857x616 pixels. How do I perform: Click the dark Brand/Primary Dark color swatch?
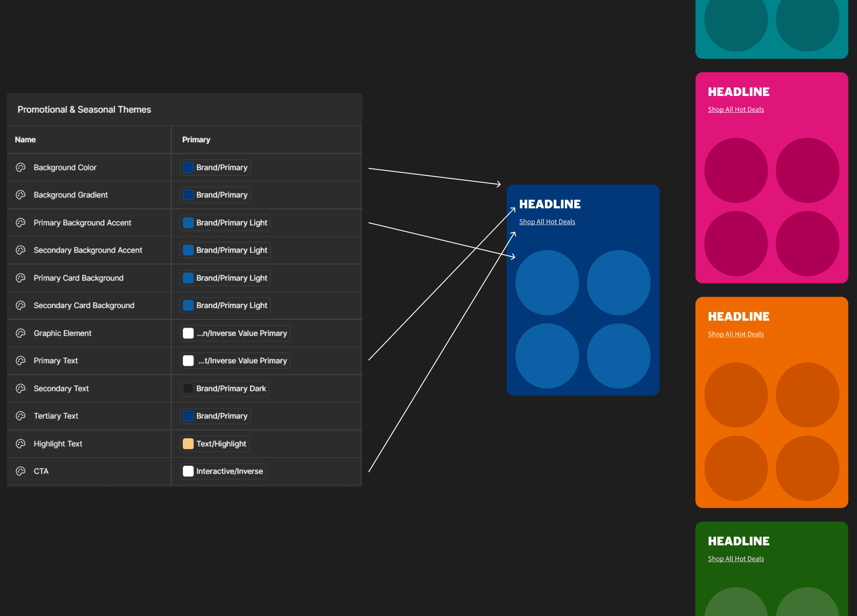(188, 389)
